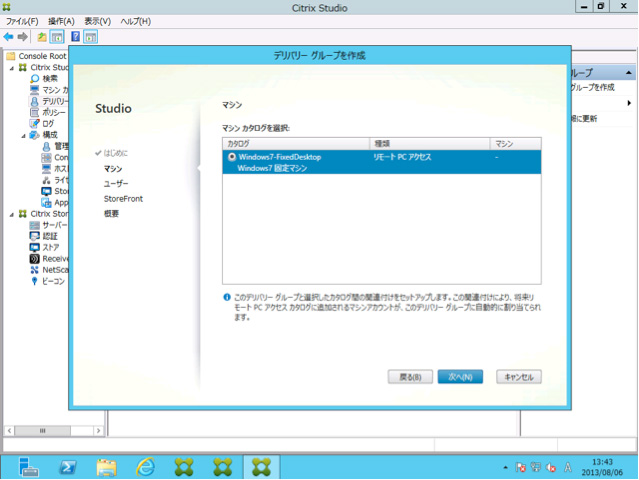Click the リモート PC アクセス type cell

402,157
